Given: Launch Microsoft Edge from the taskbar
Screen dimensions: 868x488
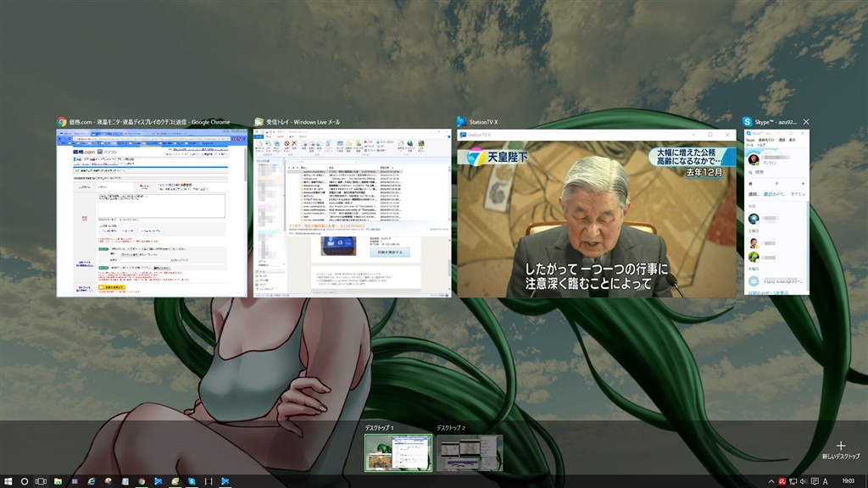Looking at the screenshot, I should pyautogui.click(x=91, y=481).
